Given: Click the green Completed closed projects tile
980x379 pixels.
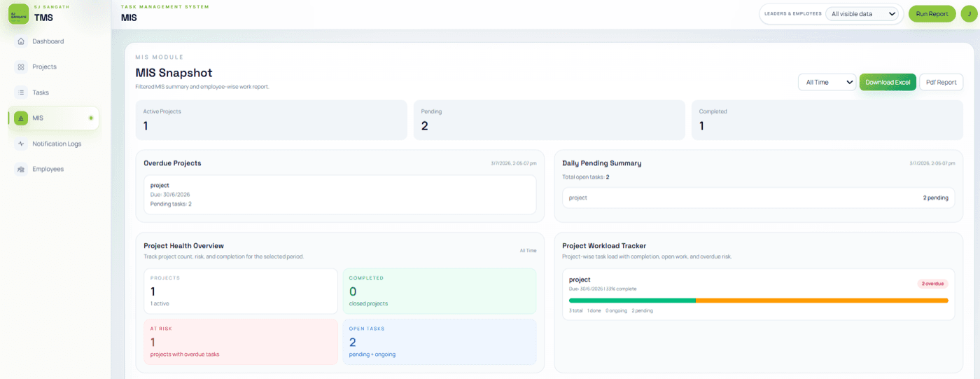Looking at the screenshot, I should (439, 291).
